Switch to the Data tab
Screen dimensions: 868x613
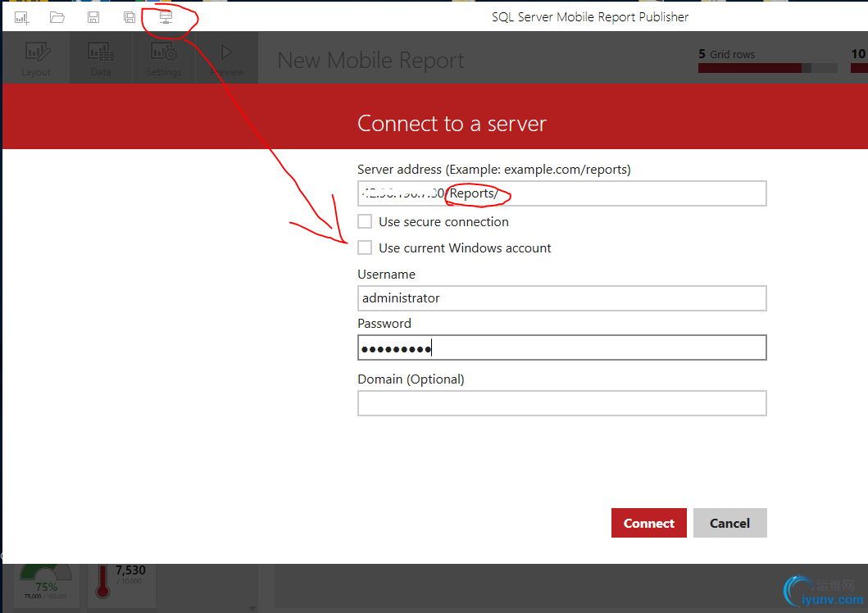101,58
